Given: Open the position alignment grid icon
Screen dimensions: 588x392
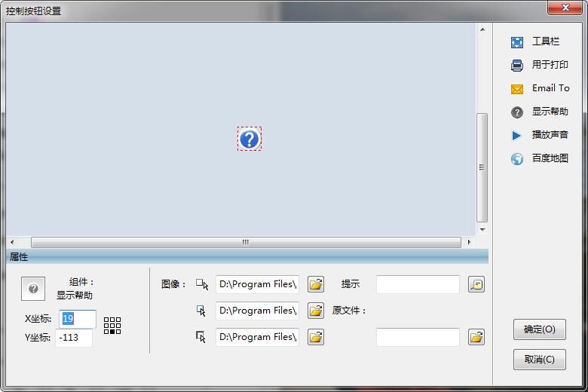Looking at the screenshot, I should 112,326.
